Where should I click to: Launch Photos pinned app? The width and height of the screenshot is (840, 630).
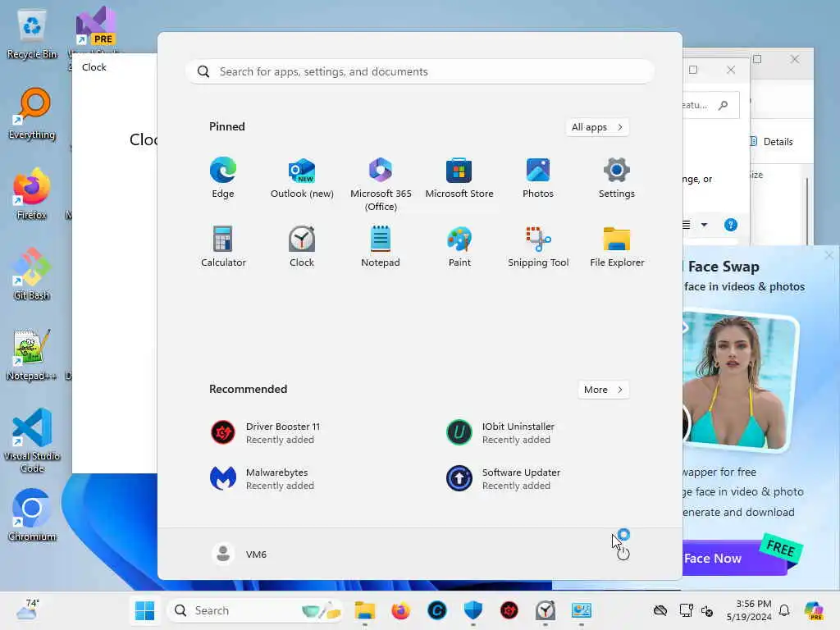point(538,178)
